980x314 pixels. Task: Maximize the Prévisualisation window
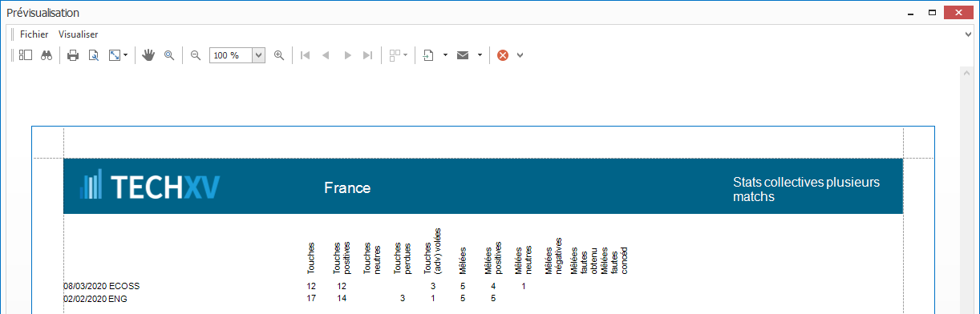click(x=933, y=13)
